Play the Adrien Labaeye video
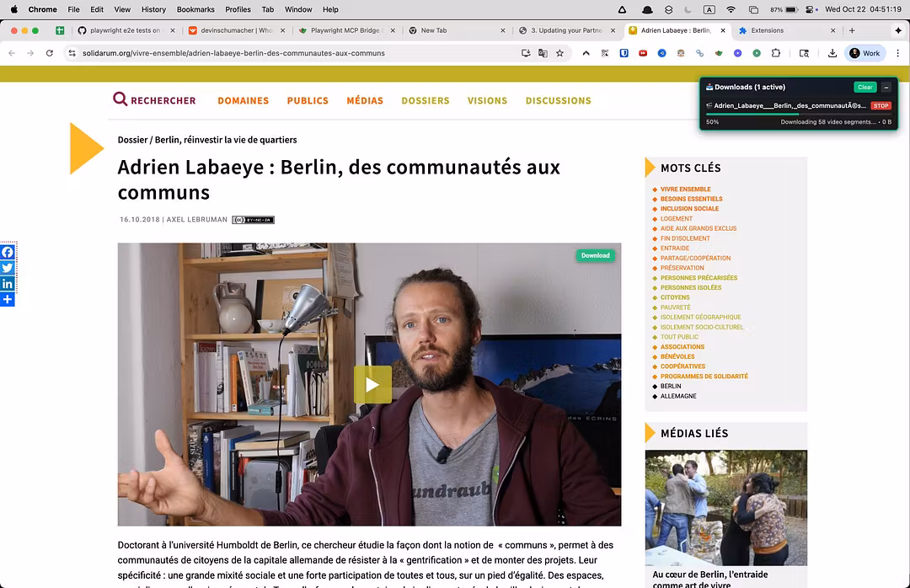Screen dimensions: 910x588 click(372, 384)
